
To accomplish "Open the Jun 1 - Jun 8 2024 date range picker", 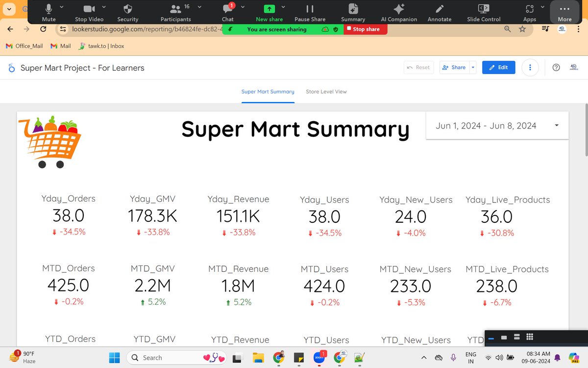I will (x=497, y=126).
